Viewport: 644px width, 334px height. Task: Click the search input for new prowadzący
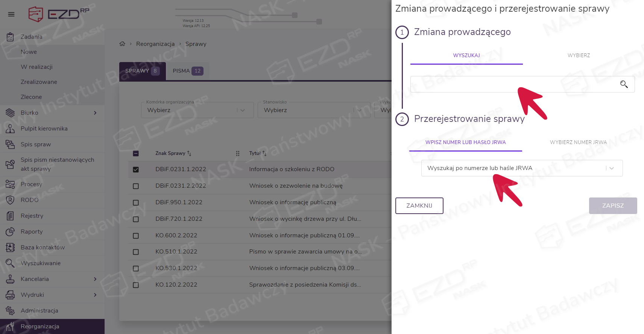pyautogui.click(x=512, y=84)
